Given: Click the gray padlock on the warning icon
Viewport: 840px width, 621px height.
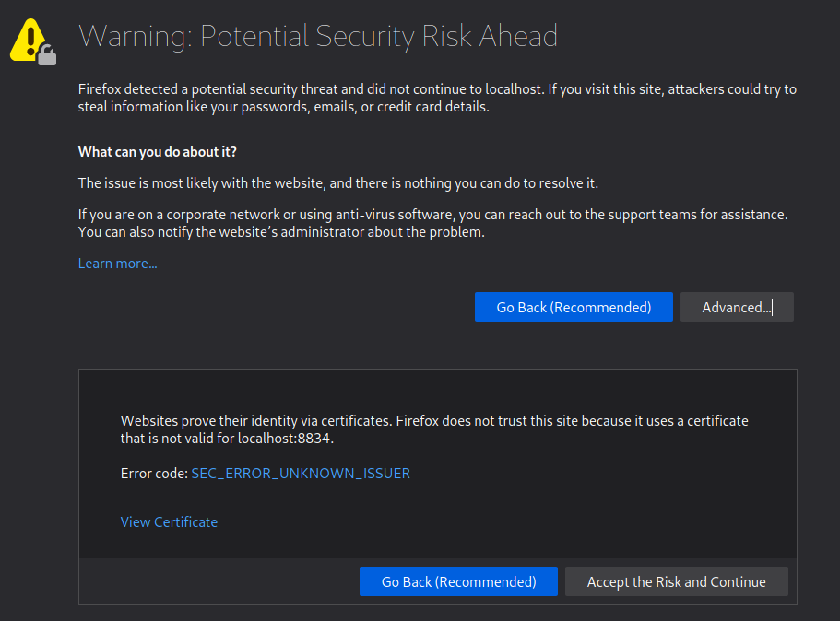Looking at the screenshot, I should point(47,56).
